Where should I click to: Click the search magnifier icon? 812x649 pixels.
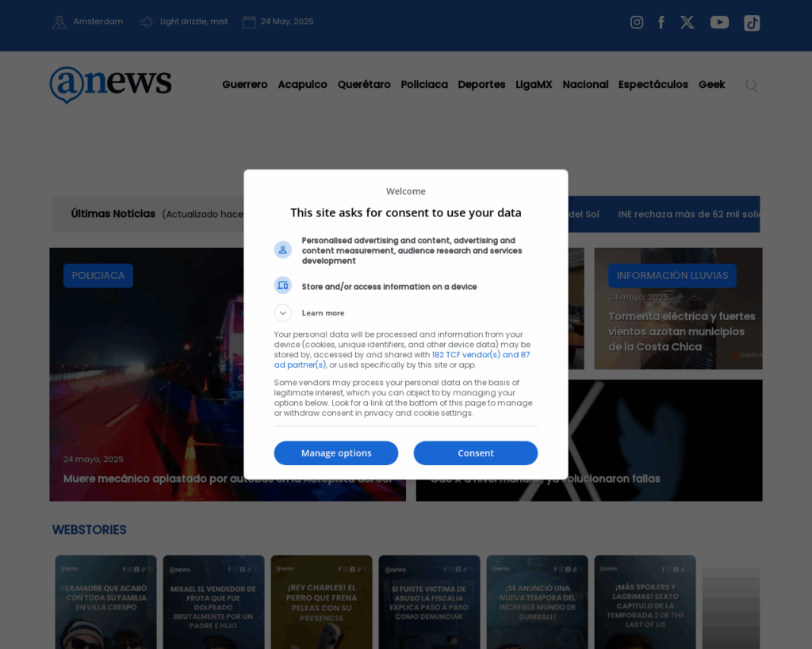[751, 86]
